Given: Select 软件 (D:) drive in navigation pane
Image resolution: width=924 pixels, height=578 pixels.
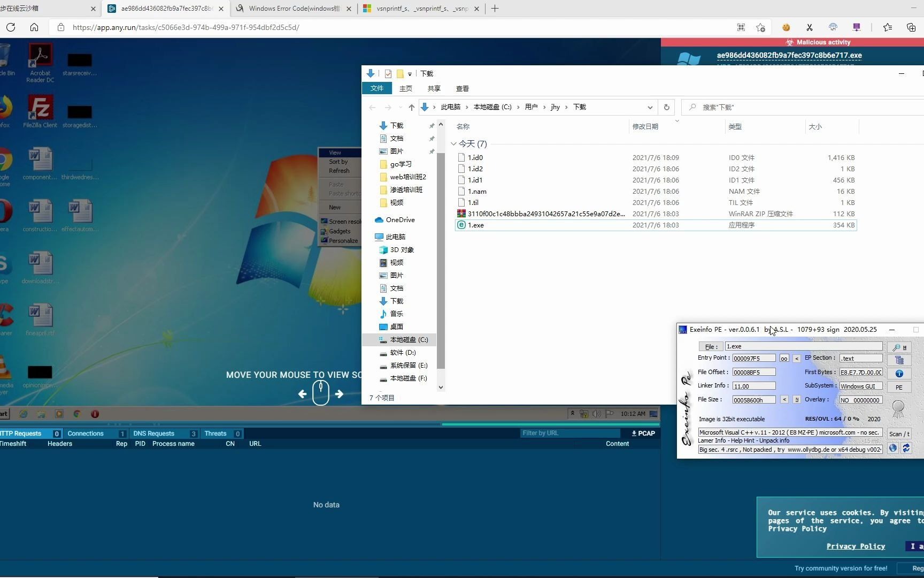Looking at the screenshot, I should (403, 353).
